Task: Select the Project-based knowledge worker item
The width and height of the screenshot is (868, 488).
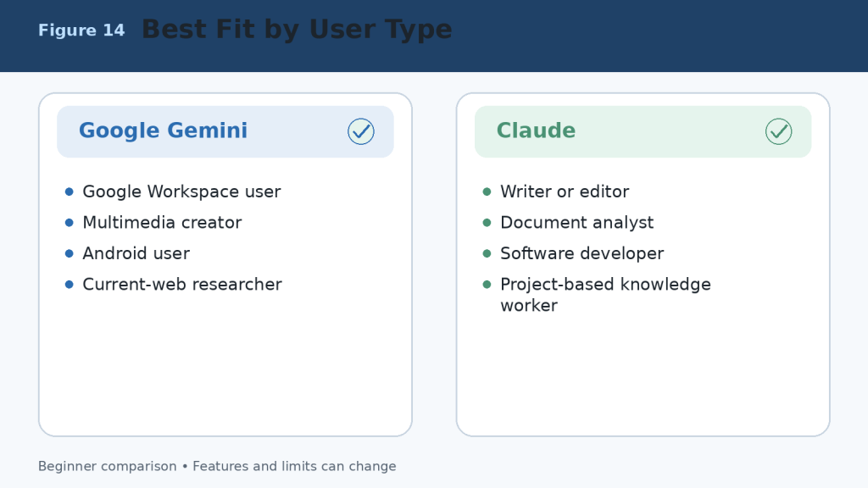Action: pyautogui.click(x=605, y=294)
